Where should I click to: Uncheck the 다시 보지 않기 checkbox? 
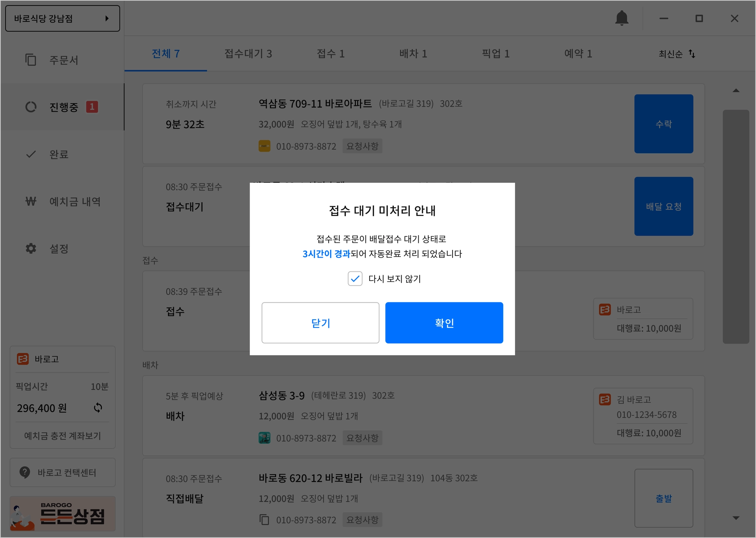point(355,279)
